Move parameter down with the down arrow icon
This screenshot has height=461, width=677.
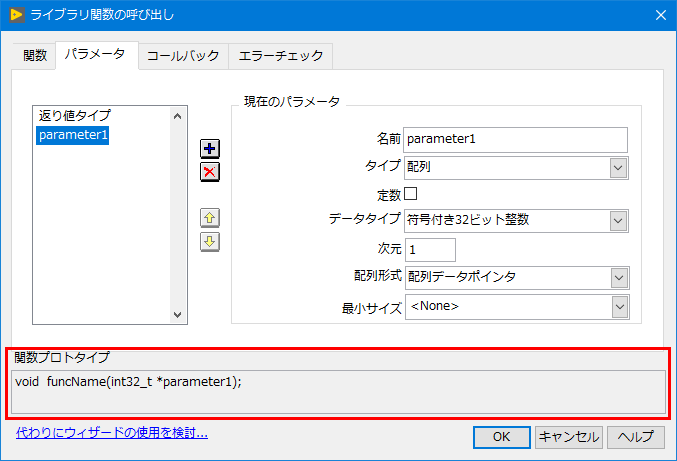tap(210, 241)
